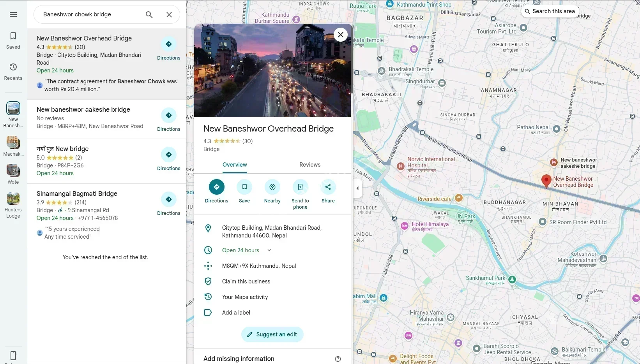Save New Baneshwor Overhead Bridge place
This screenshot has width=640, height=364.
pos(244,187)
